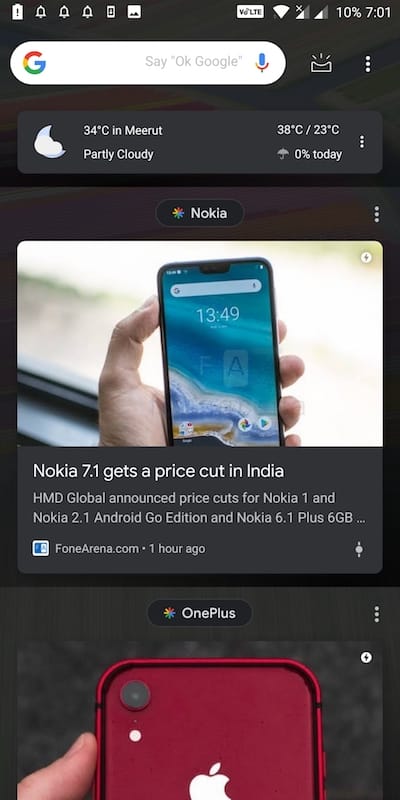Tap the AMP lightning icon on Nokia image
Screen dimensions: 400x800
point(366,258)
